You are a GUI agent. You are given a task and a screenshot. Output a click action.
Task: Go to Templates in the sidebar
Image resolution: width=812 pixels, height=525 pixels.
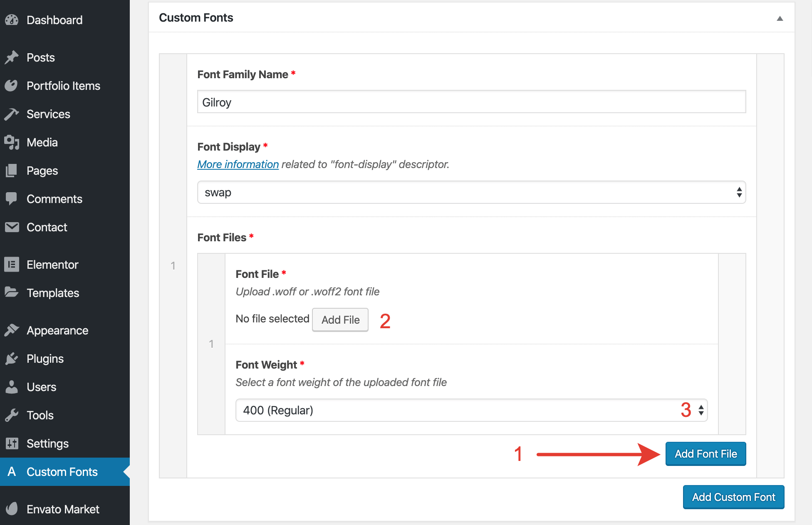(x=53, y=293)
